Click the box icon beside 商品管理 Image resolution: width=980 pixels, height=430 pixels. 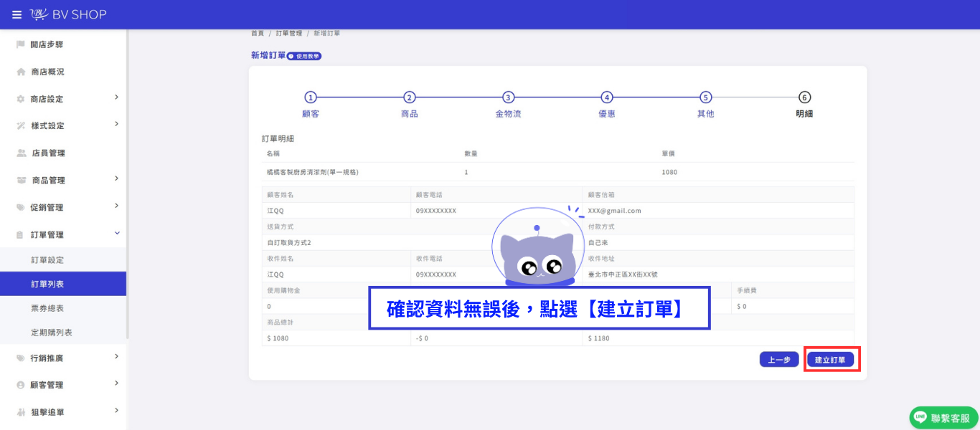point(22,180)
